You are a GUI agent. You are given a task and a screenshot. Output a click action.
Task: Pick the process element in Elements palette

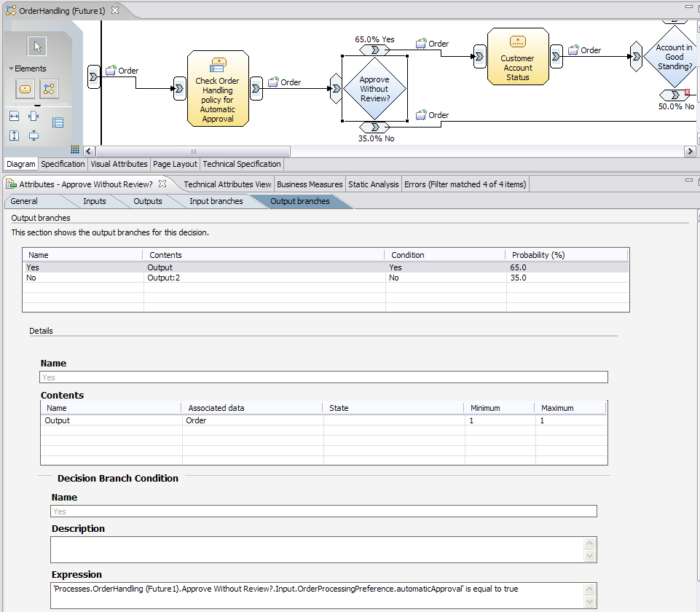click(49, 89)
